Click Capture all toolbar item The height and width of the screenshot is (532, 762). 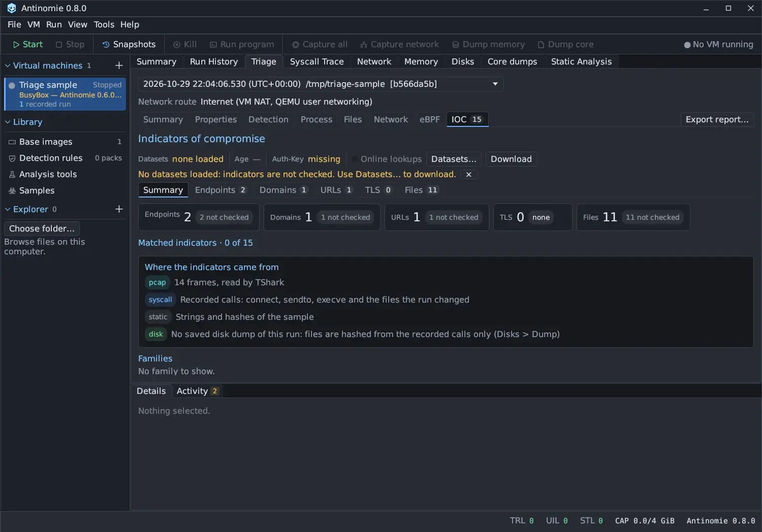point(320,45)
